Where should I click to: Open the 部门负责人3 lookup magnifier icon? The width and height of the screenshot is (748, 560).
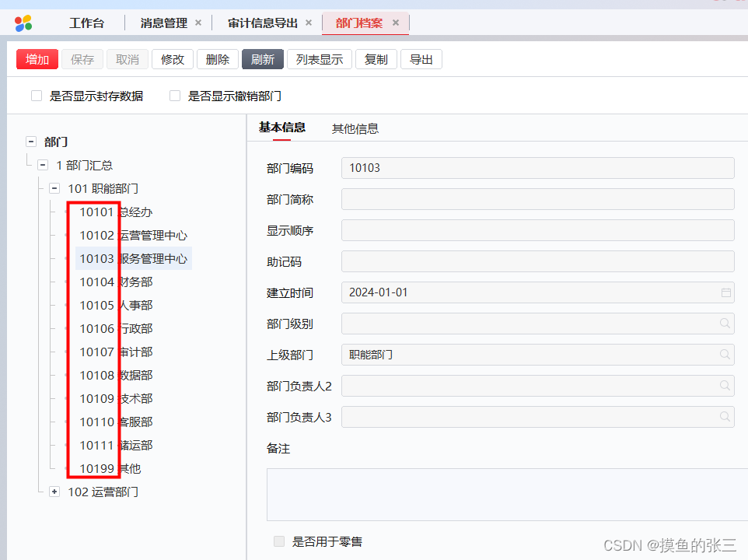pos(725,416)
